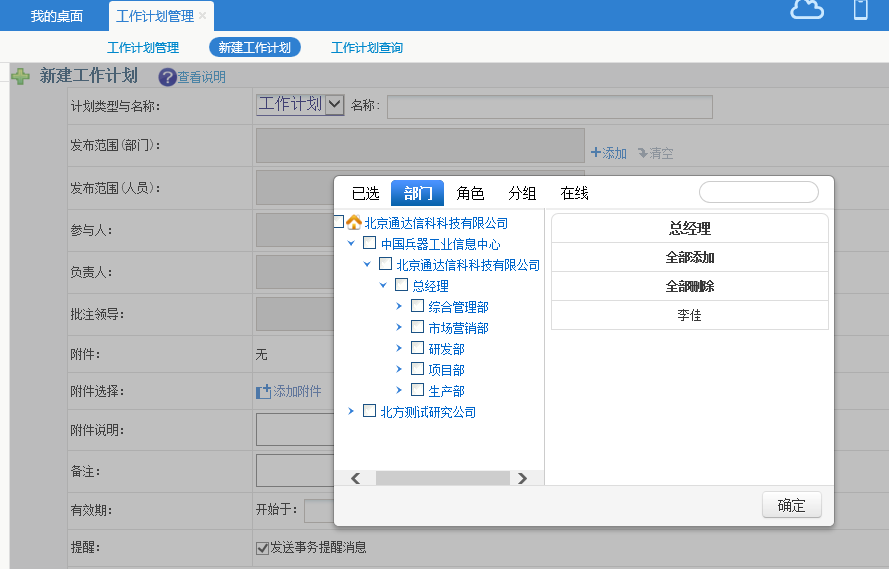
Task: Toggle 发送事务提醒消息 checkbox
Action: point(263,548)
